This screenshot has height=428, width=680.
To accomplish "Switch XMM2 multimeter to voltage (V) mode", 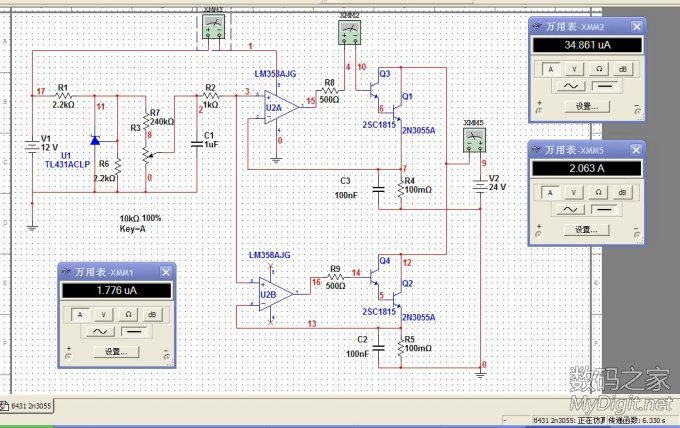I will [575, 69].
